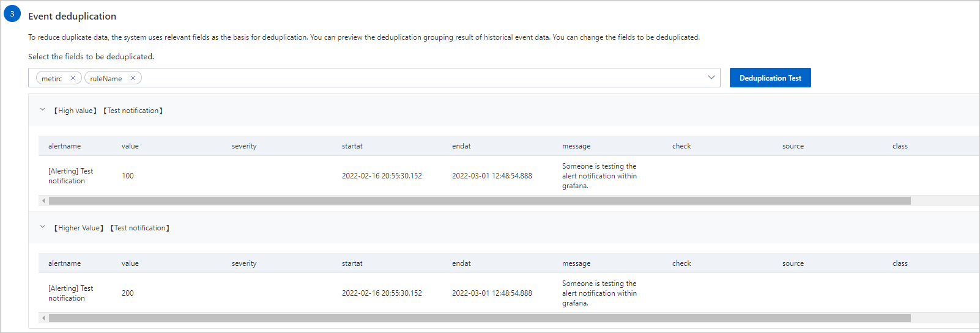The height and width of the screenshot is (333, 980).
Task: Click check header in High value table
Action: point(681,146)
